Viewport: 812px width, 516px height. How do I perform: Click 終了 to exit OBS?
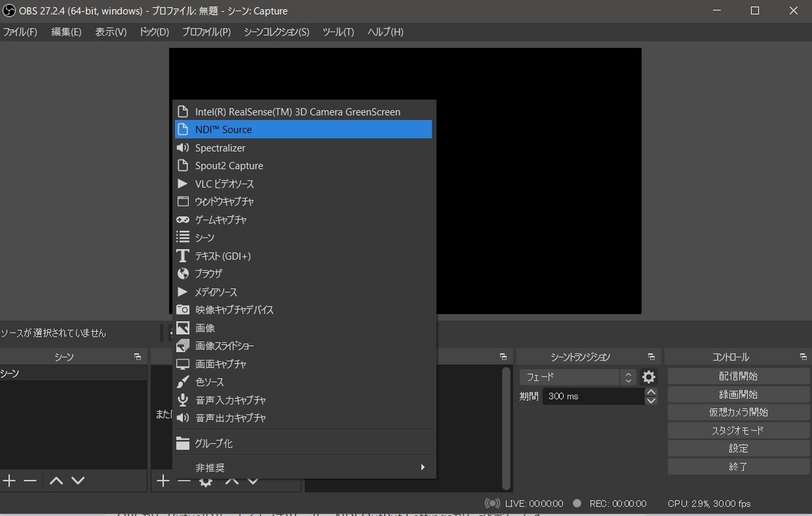(738, 467)
